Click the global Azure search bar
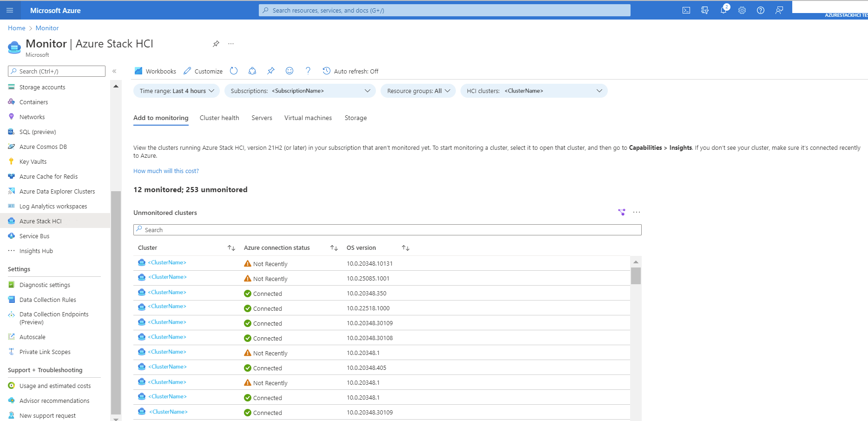868x421 pixels. point(445,10)
